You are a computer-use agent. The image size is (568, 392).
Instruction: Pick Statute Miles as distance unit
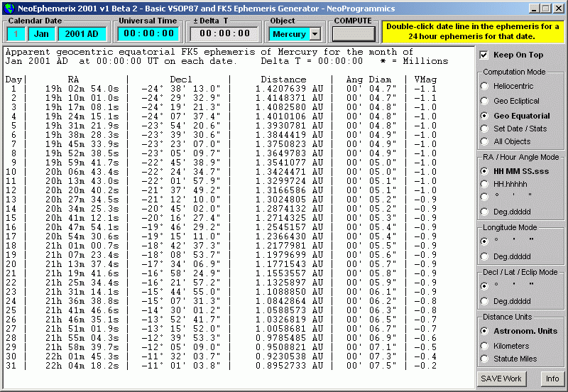point(484,359)
